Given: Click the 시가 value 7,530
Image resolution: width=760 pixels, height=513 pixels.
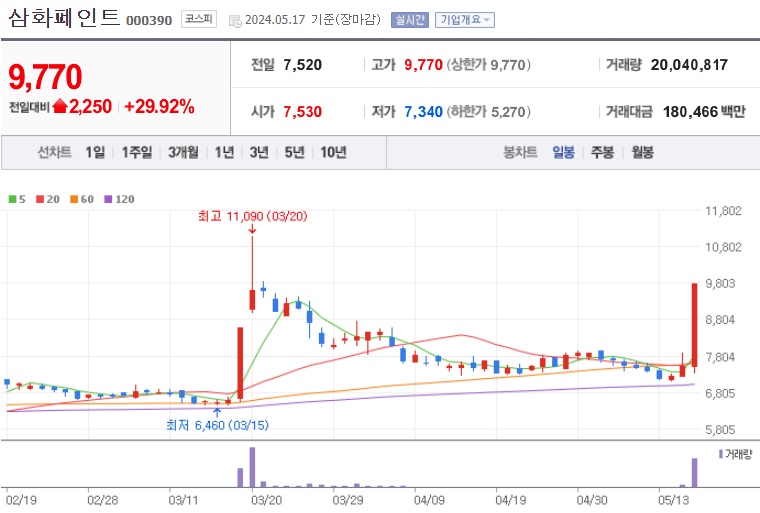Looking at the screenshot, I should point(302,112).
